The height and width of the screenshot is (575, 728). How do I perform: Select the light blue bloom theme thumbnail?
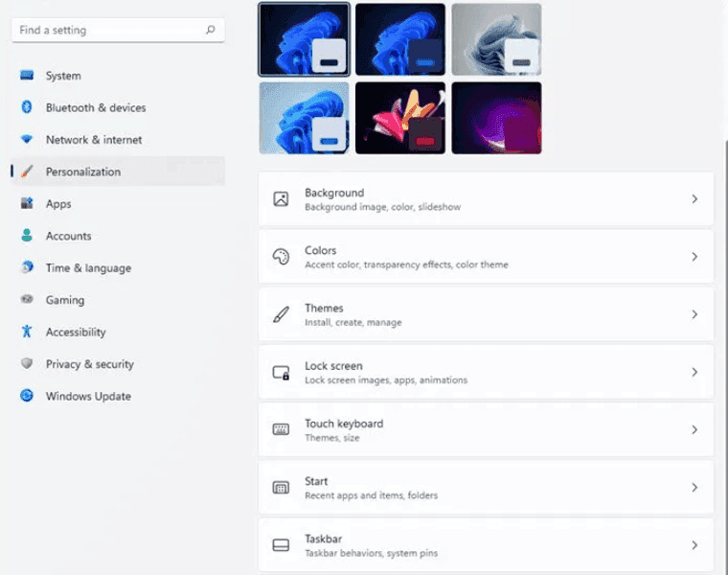tap(304, 118)
